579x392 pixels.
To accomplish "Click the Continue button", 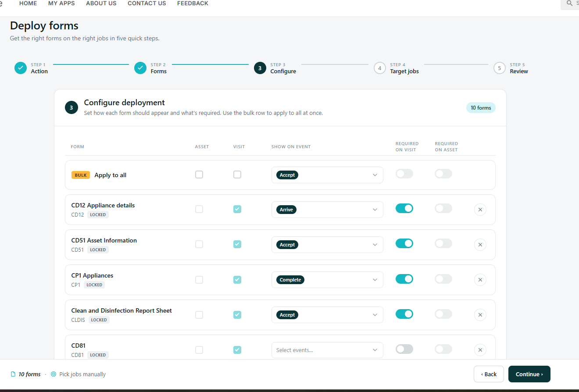I will point(529,374).
